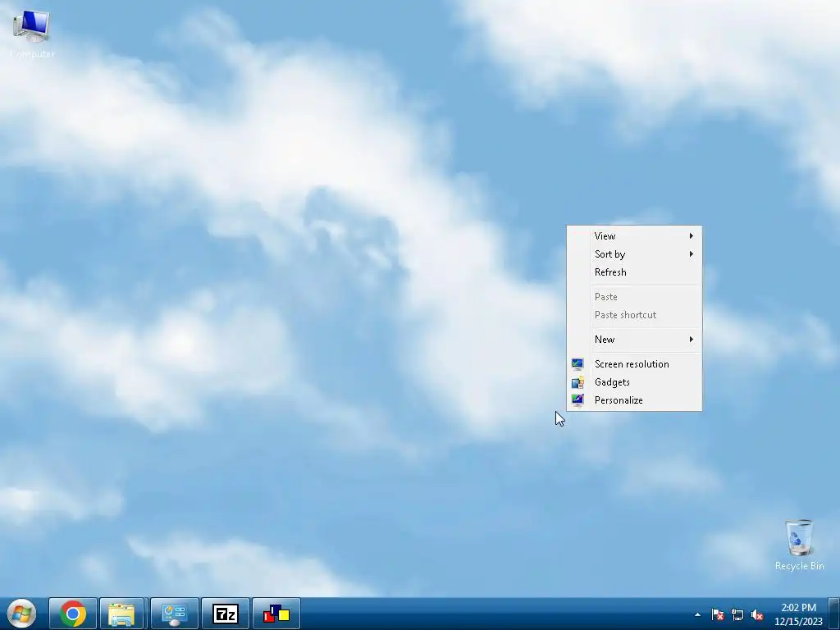This screenshot has height=630, width=840.
Task: Choose Personalize in the context menu
Action: point(634,400)
